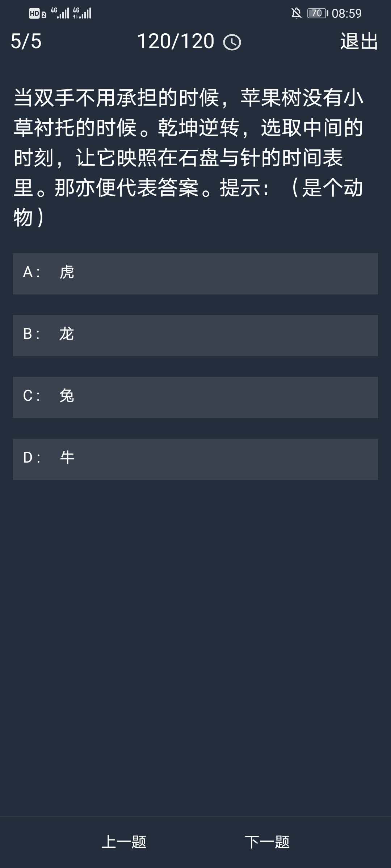Tap the 5/5 question progress counter
Image resolution: width=391 pixels, height=868 pixels.
[26, 41]
